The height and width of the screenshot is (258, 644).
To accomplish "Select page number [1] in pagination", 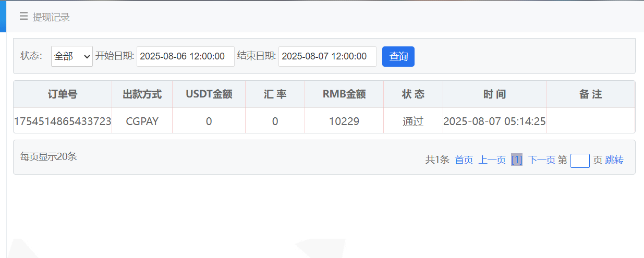I will (517, 160).
